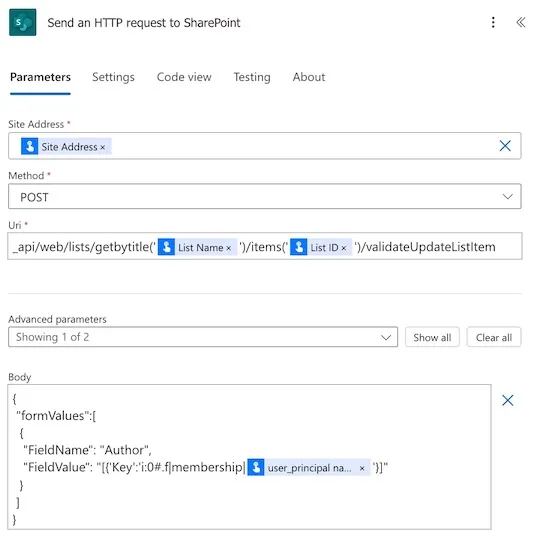Click the SharePoint connector icon
This screenshot has width=534, height=540.
click(22, 22)
